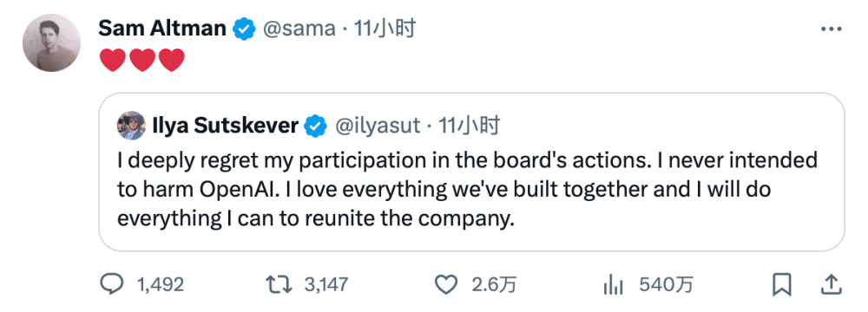This screenshot has height=312, width=868.
Task: Click Ilya Sutskever's blue verified badge
Action: 316,127
